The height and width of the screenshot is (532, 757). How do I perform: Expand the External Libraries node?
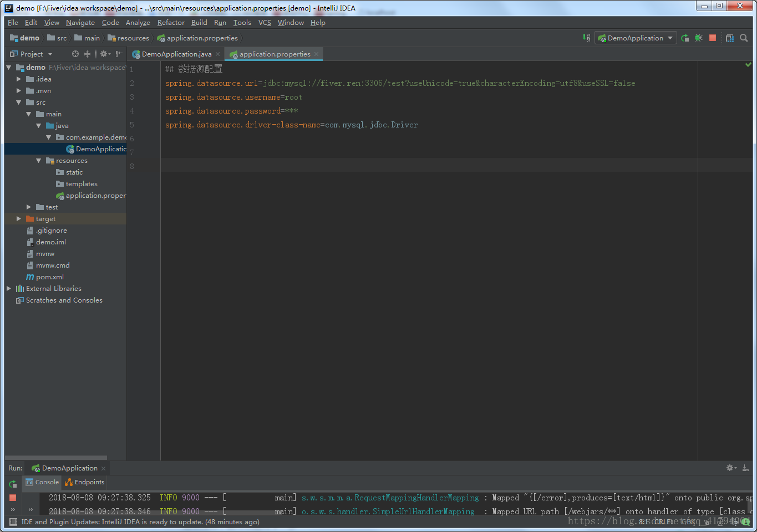point(8,288)
